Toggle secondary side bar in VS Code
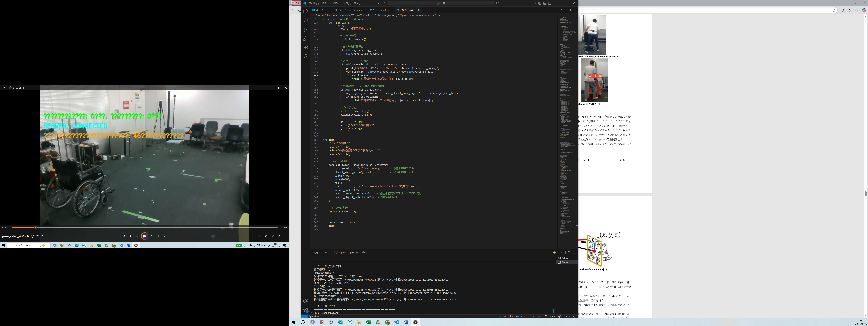This screenshot has width=868, height=326. (x=550, y=3)
